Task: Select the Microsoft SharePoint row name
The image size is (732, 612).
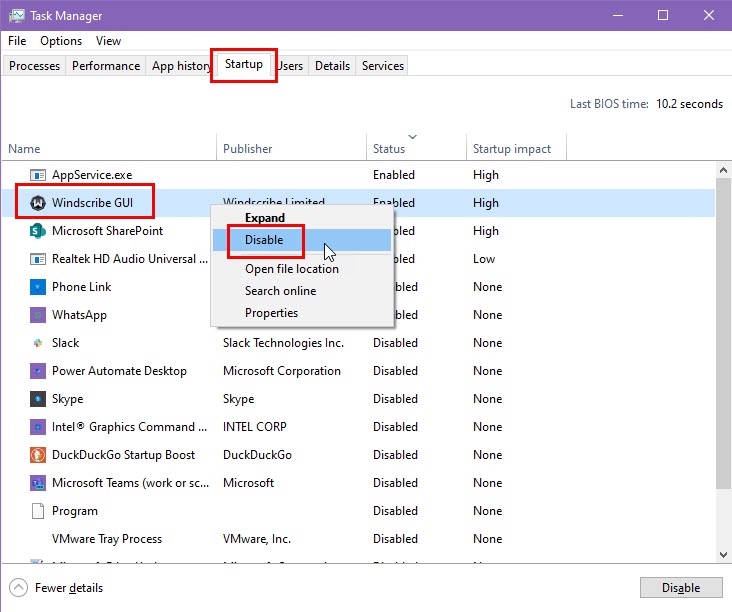Action: 107,231
